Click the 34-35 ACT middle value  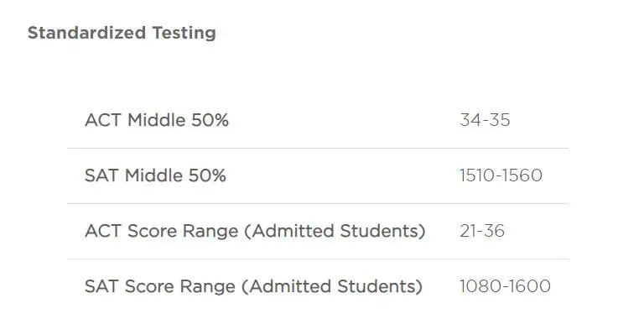pyautogui.click(x=485, y=120)
